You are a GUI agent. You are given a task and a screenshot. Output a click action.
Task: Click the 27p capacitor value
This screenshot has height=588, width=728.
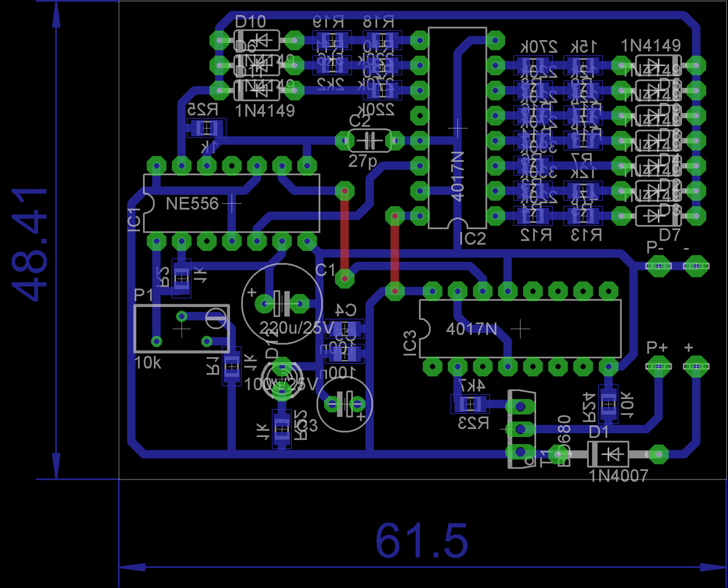coord(363,161)
